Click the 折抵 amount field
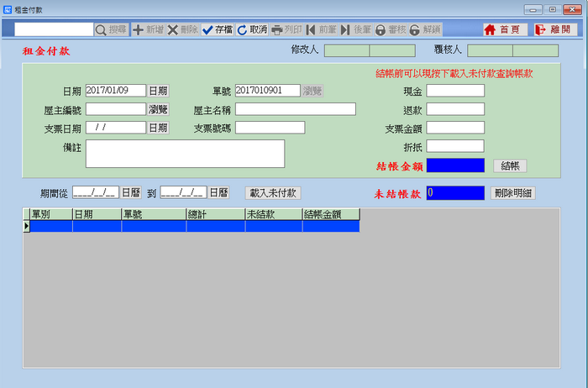 coord(455,146)
